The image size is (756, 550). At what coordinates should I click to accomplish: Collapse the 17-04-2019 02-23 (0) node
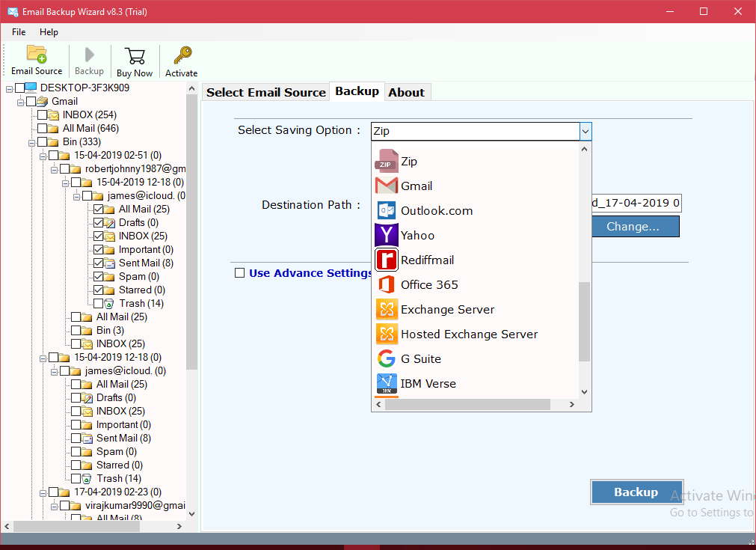(x=43, y=494)
